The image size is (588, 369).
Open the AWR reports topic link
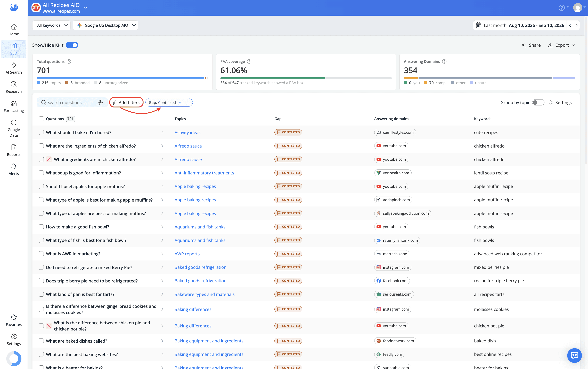(x=187, y=254)
